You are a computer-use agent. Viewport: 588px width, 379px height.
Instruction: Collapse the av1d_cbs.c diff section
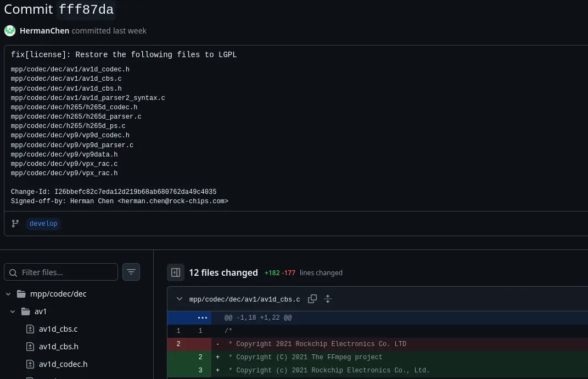pos(180,299)
